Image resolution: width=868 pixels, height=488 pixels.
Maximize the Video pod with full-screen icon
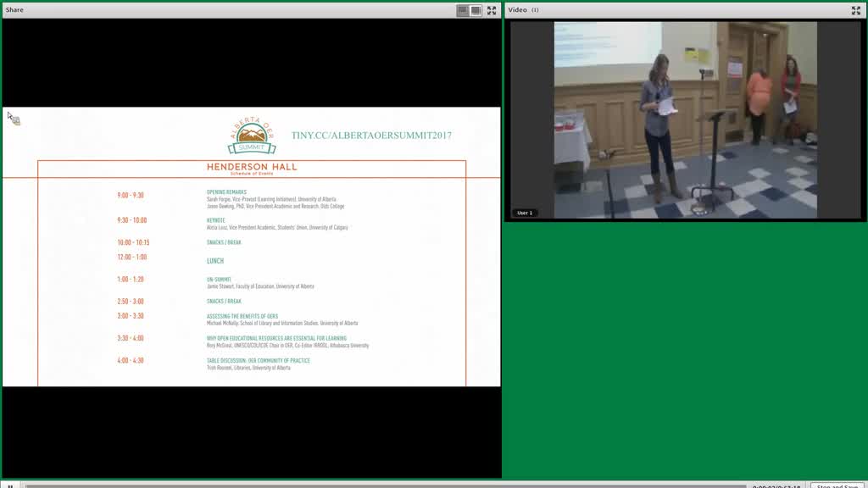tap(856, 10)
